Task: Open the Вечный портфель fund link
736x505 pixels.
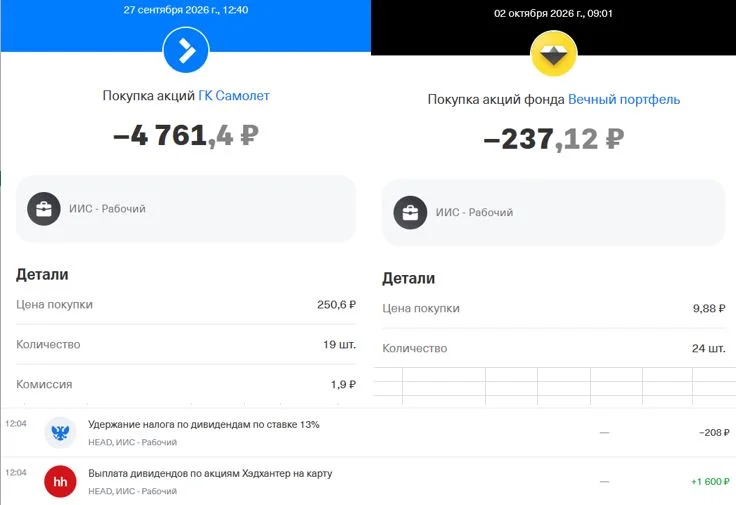Action: click(x=624, y=99)
